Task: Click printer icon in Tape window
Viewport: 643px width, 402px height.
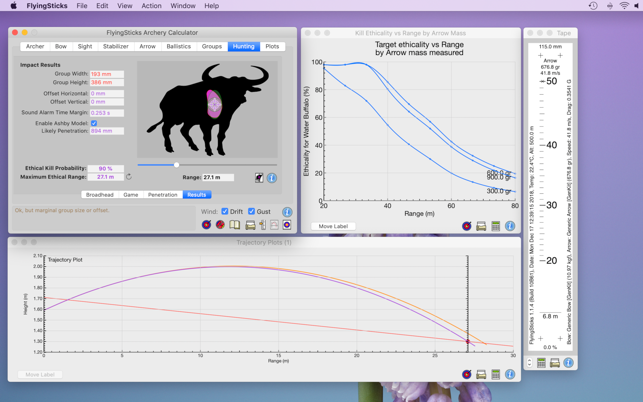Action: pyautogui.click(x=555, y=363)
